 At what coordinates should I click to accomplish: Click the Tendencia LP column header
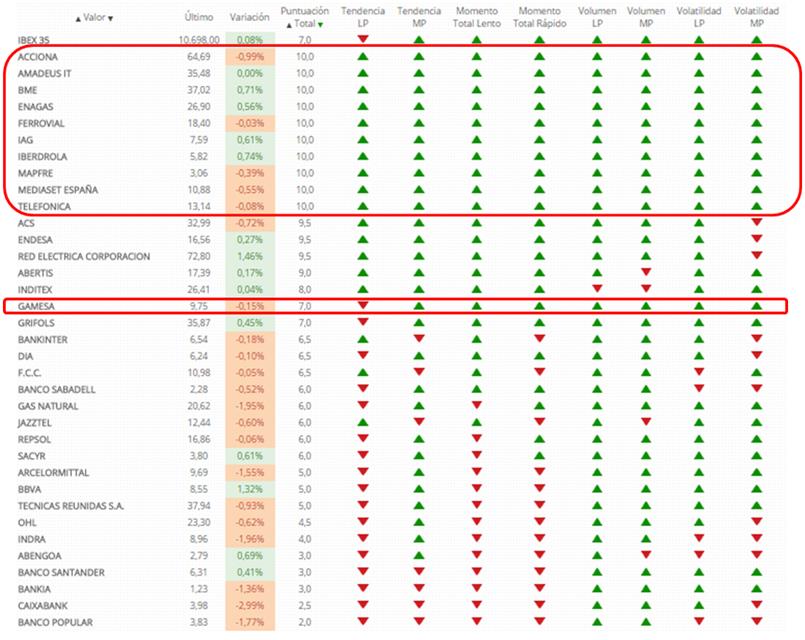(x=363, y=17)
